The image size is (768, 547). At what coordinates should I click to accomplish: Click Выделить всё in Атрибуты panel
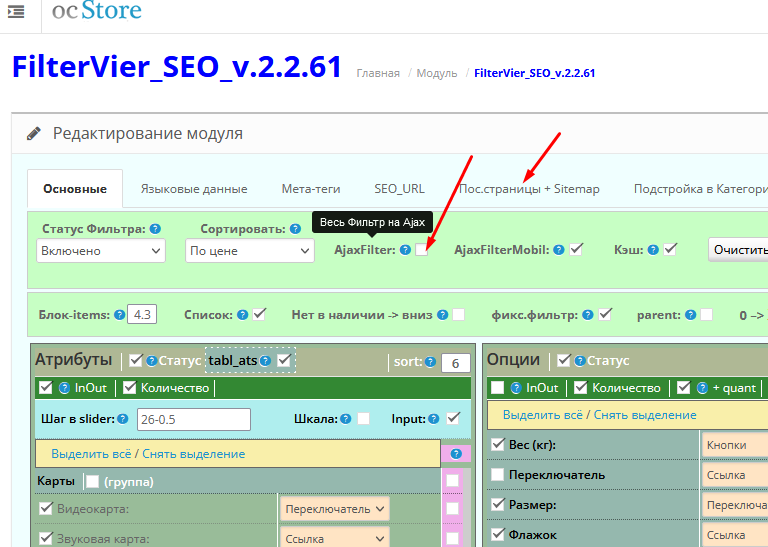pyautogui.click(x=91, y=454)
